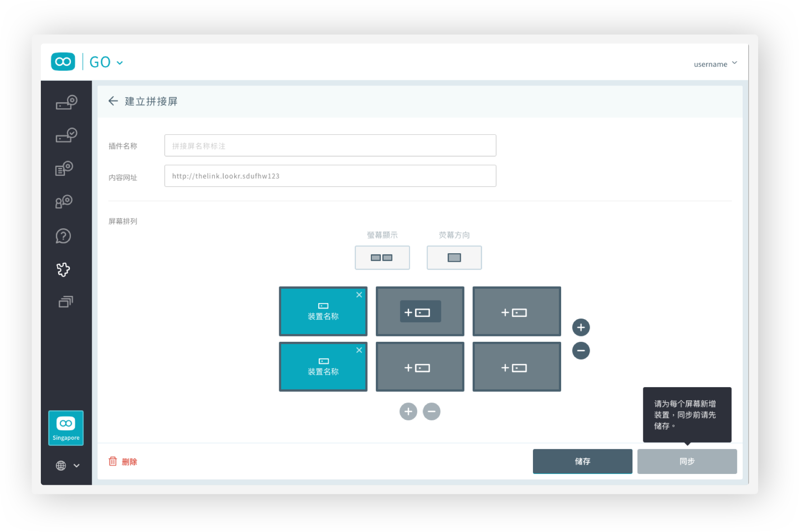The height and width of the screenshot is (532, 799).
Task: Click the back arrow beside 建立拼接屏
Action: [x=113, y=101]
